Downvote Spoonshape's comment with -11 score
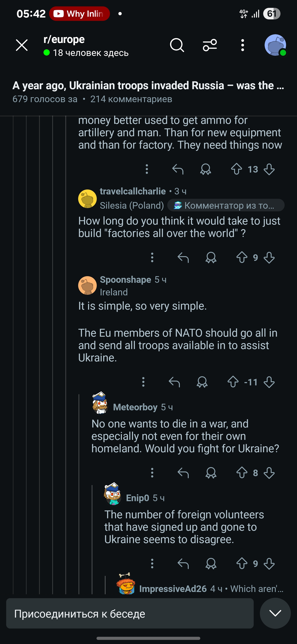 click(269, 382)
